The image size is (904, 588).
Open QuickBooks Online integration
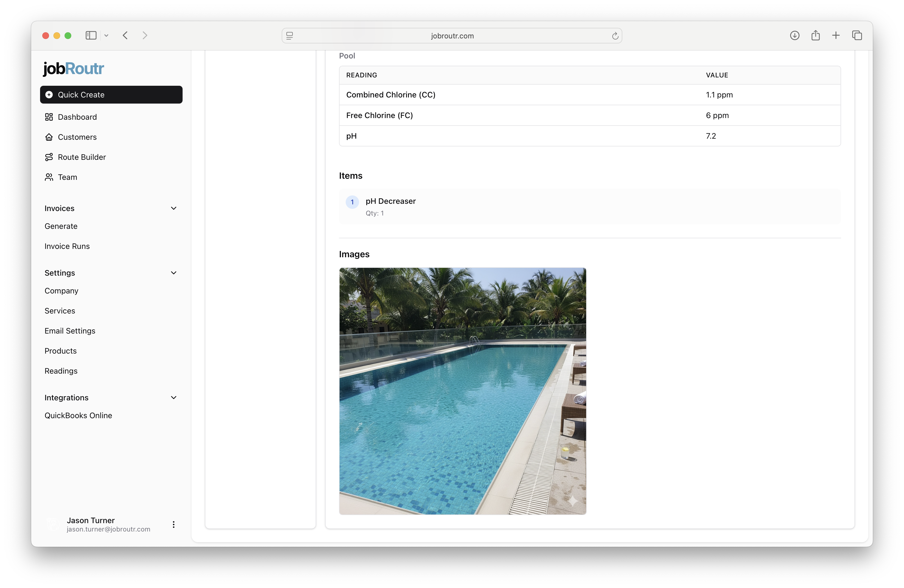pos(78,416)
